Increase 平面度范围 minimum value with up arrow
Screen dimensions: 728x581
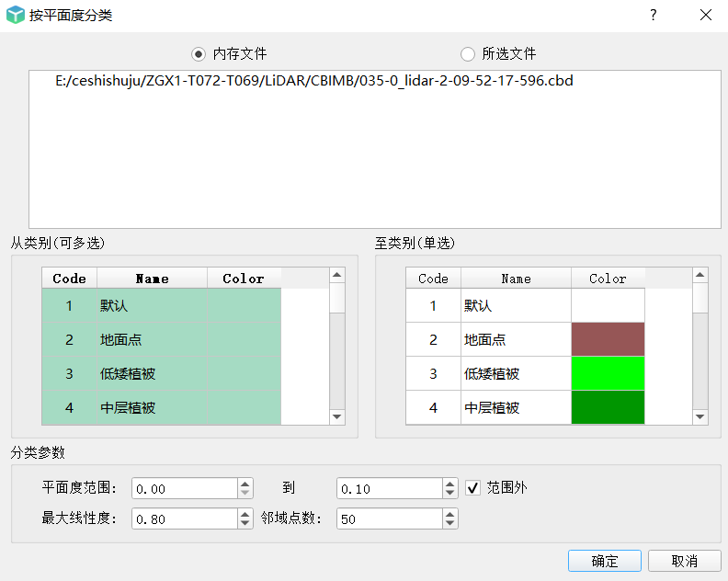245,484
